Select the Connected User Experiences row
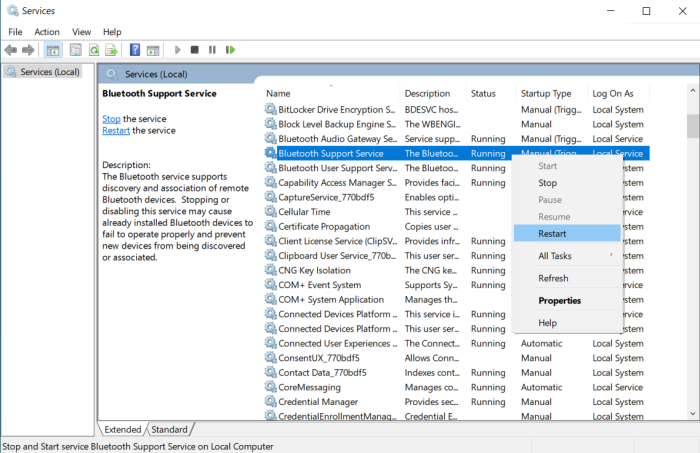This screenshot has height=453, width=700. (x=456, y=343)
